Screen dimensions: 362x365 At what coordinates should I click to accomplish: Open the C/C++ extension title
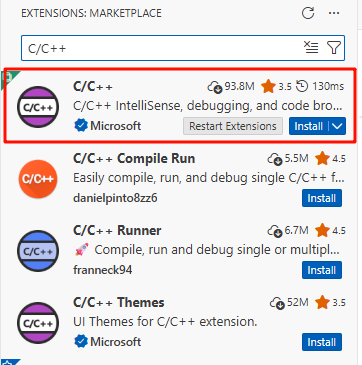(93, 87)
